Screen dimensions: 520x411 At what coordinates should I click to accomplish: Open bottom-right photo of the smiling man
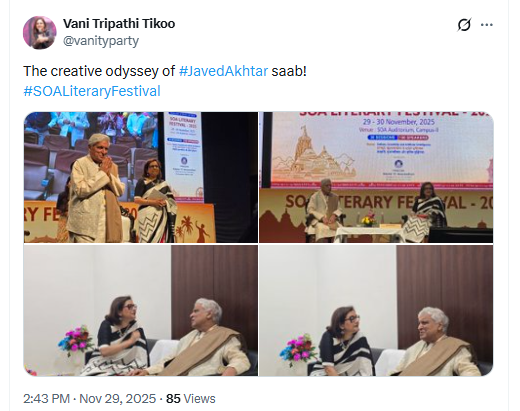pyautogui.click(x=376, y=311)
